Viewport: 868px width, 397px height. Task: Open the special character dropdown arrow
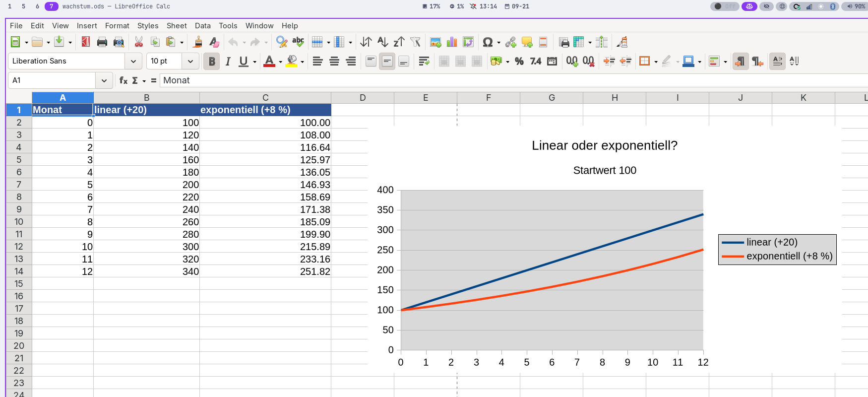498,43
